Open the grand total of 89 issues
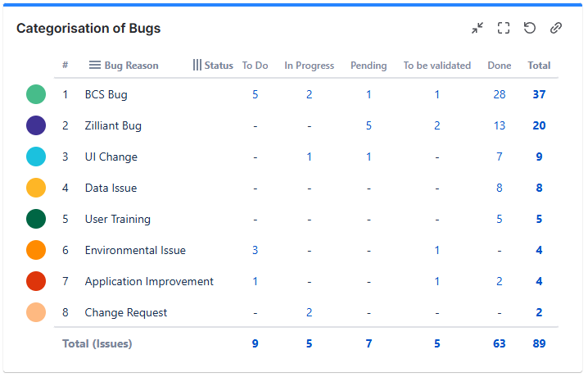Screen dimensions: 588x377 pos(539,343)
